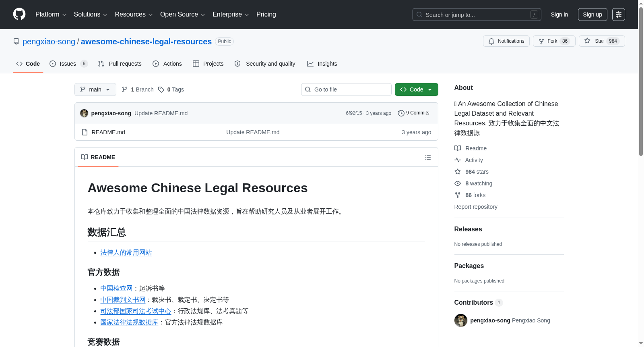The image size is (644, 347).
Task: Click the Notifications bell button
Action: pyautogui.click(x=506, y=41)
